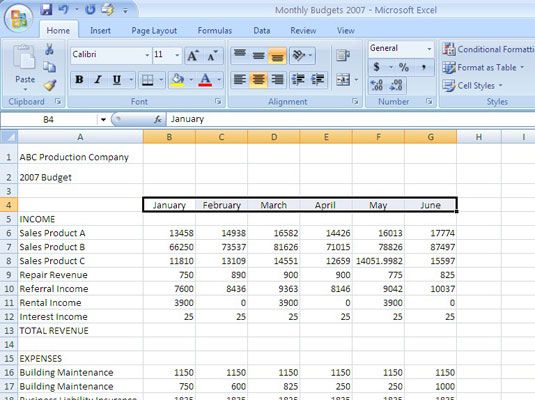Apply Accounting dollar number format
Image resolution: width=535 pixels, height=400 pixels.
tap(376, 67)
